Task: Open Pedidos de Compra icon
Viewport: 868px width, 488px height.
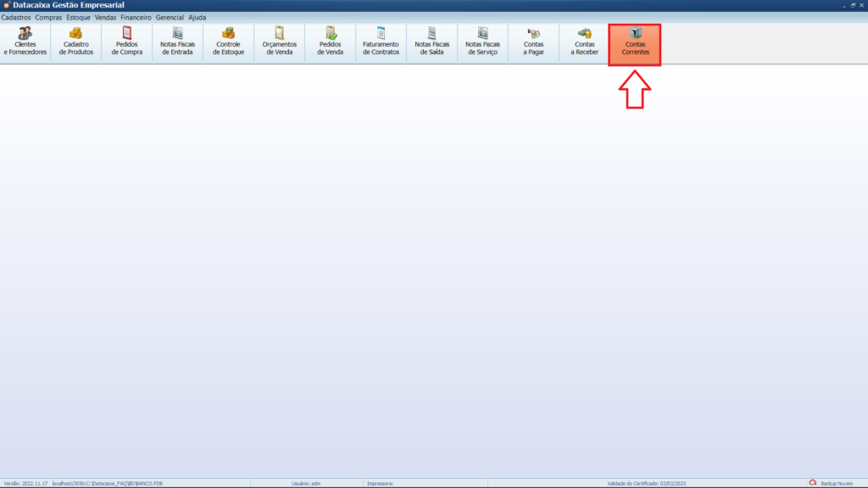Action: coord(127,42)
